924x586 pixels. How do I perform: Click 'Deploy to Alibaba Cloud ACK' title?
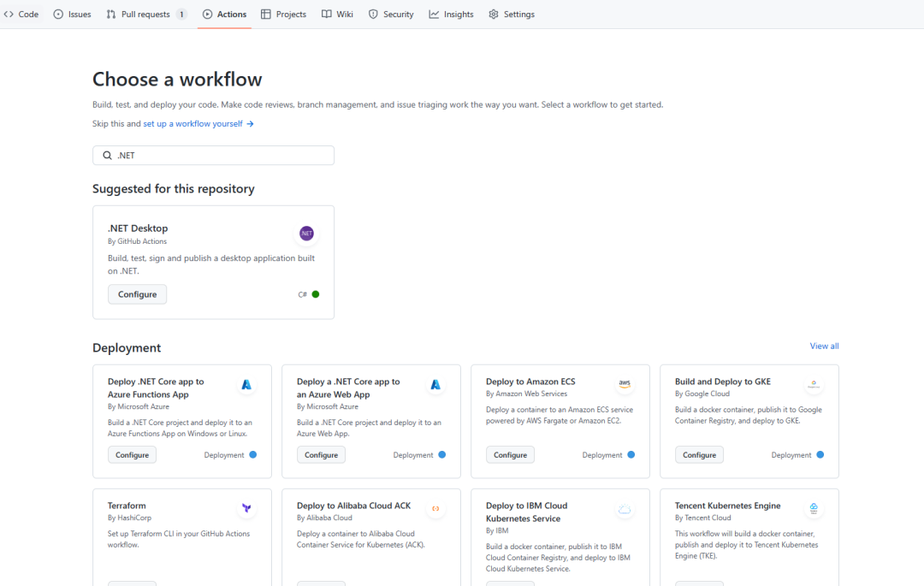[x=353, y=506]
